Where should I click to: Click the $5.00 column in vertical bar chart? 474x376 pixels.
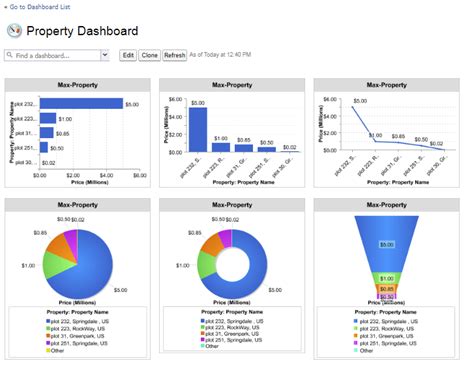198,130
